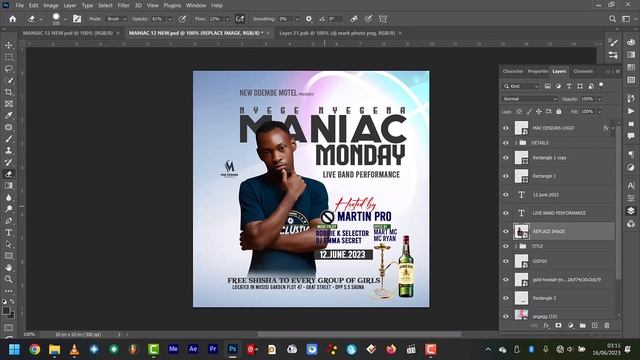
Task: Filter layers by type layers
Action: pos(569,86)
